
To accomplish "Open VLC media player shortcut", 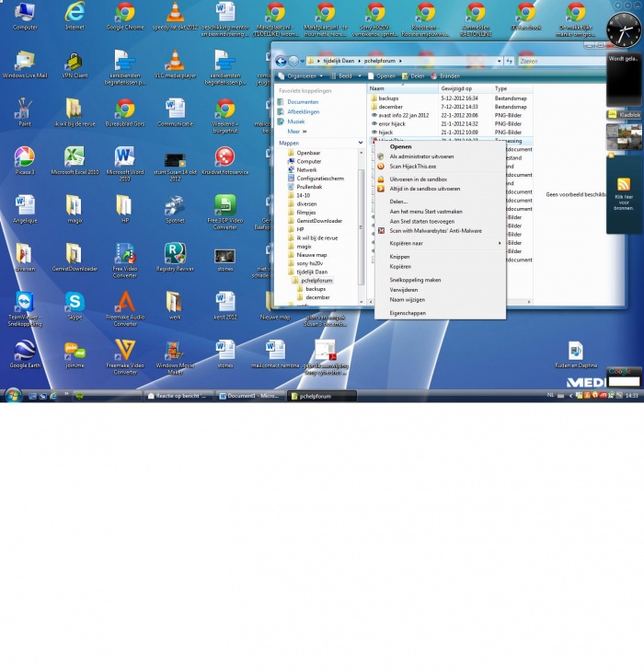I will pyautogui.click(x=175, y=64).
